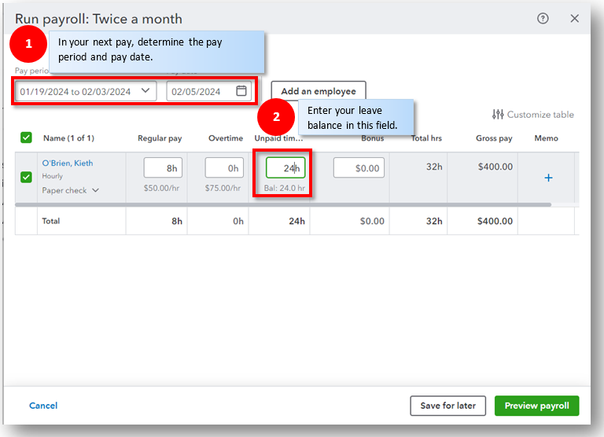Click the Add an employee button
Viewport: 604px width, 437px height.
pyautogui.click(x=319, y=91)
